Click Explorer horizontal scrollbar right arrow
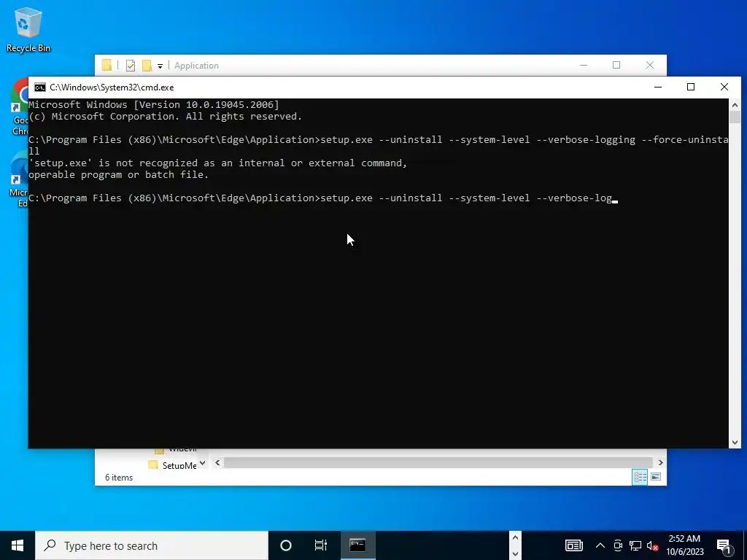 (x=660, y=462)
